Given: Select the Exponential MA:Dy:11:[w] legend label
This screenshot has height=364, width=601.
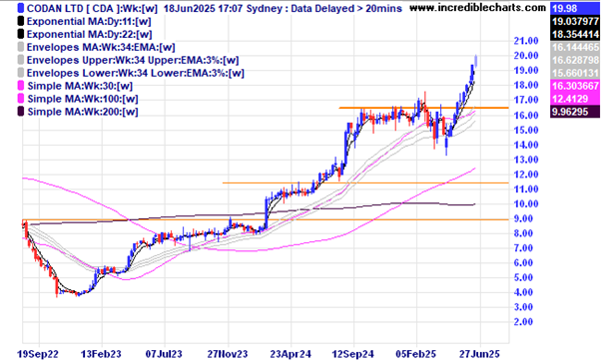Looking at the screenshot, I should click(89, 21).
